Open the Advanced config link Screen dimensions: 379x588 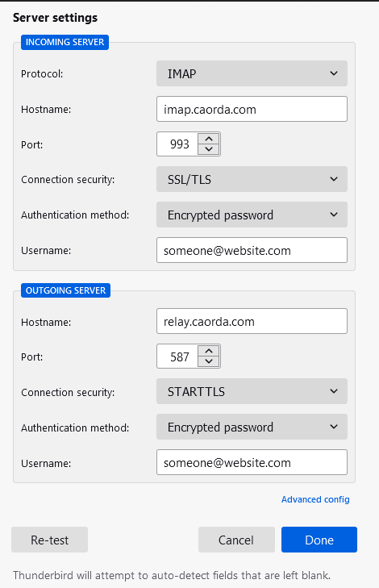point(315,499)
